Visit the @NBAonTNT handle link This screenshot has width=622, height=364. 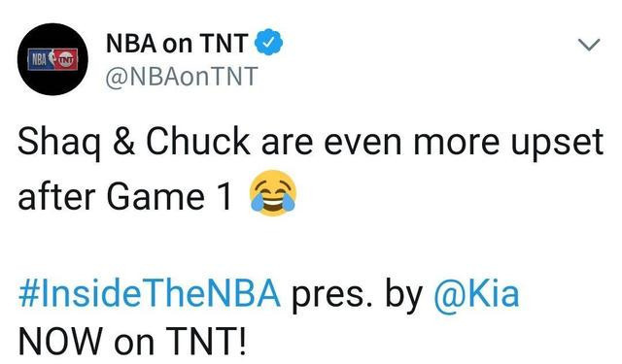182,77
